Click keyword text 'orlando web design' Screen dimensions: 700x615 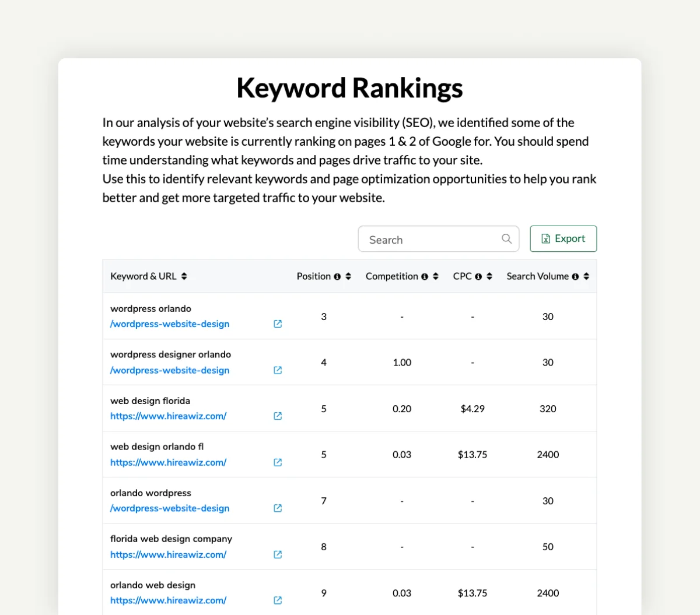(153, 585)
